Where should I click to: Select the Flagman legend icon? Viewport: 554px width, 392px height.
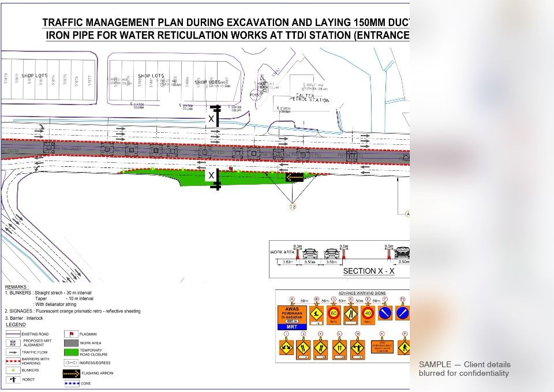[71, 334]
